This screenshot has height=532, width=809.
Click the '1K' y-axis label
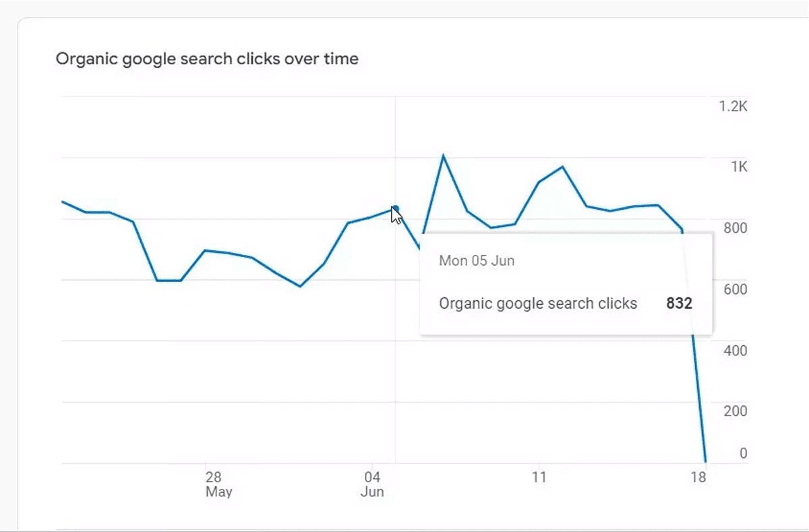click(740, 167)
